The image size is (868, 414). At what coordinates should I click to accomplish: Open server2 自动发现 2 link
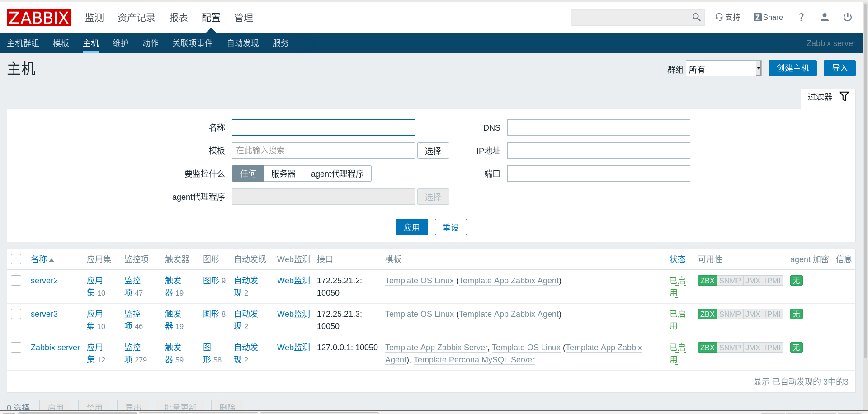(x=245, y=287)
